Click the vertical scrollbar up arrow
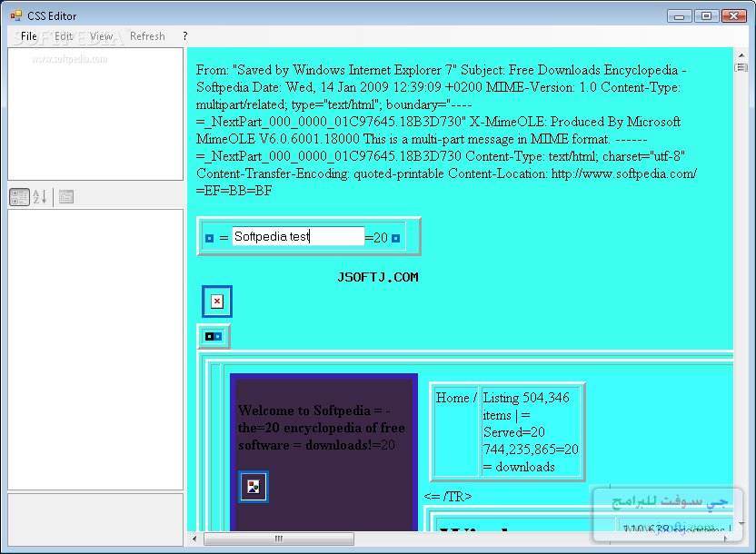 [741, 54]
